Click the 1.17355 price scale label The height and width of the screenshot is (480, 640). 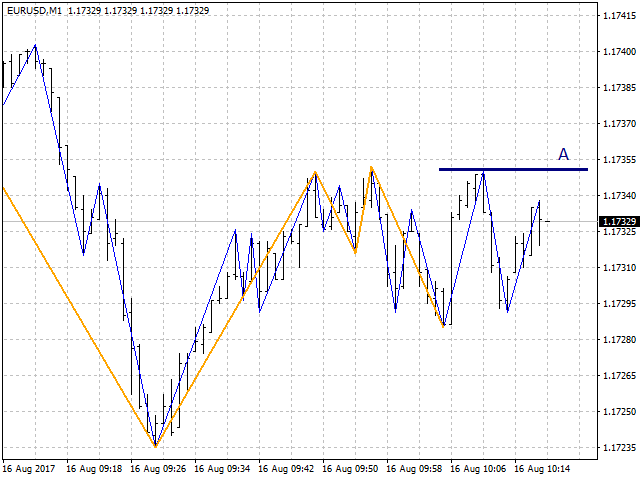pos(619,160)
